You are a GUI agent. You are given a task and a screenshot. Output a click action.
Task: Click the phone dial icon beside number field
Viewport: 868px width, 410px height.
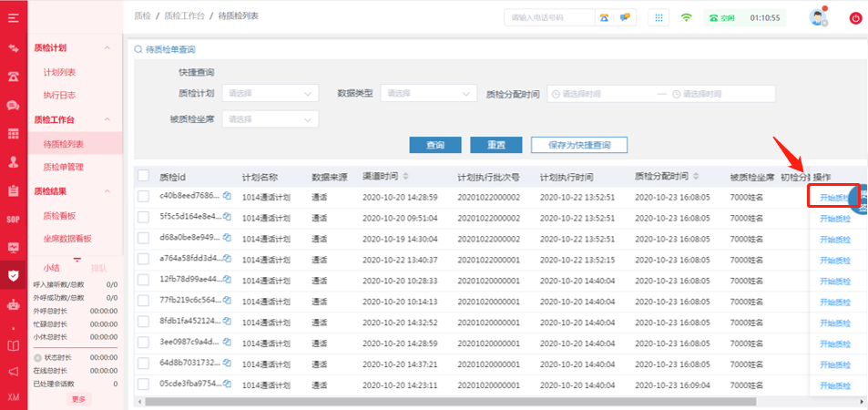[x=605, y=17]
